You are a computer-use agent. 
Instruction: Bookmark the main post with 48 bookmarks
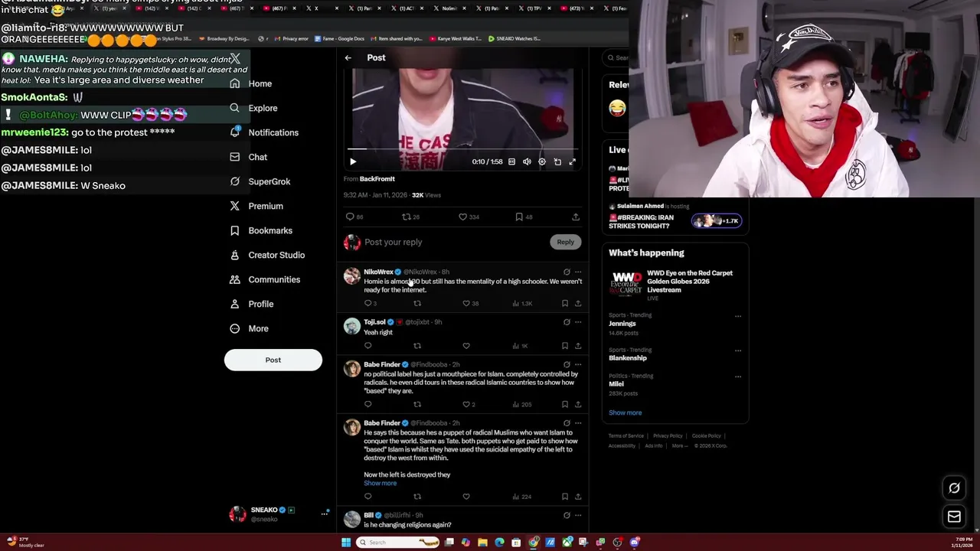[519, 217]
